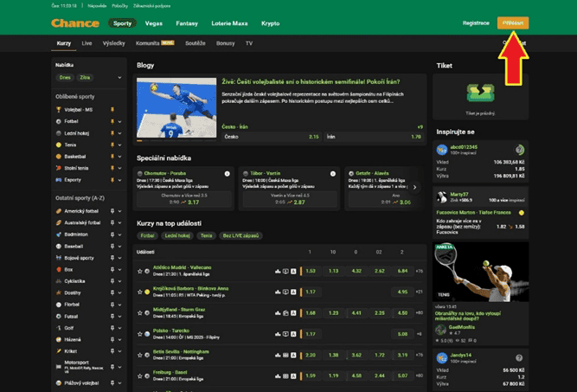Pin Badminton to favorites

click(x=112, y=235)
